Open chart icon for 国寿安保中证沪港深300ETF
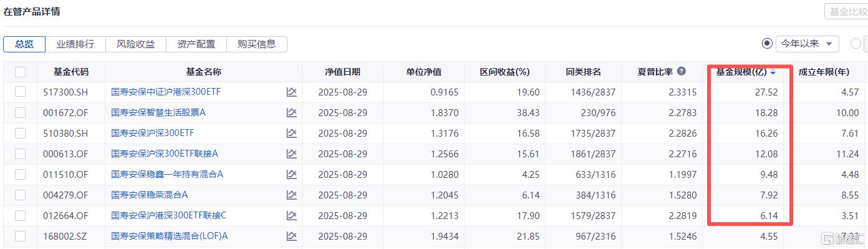This screenshot has height=249, width=868. point(291,92)
